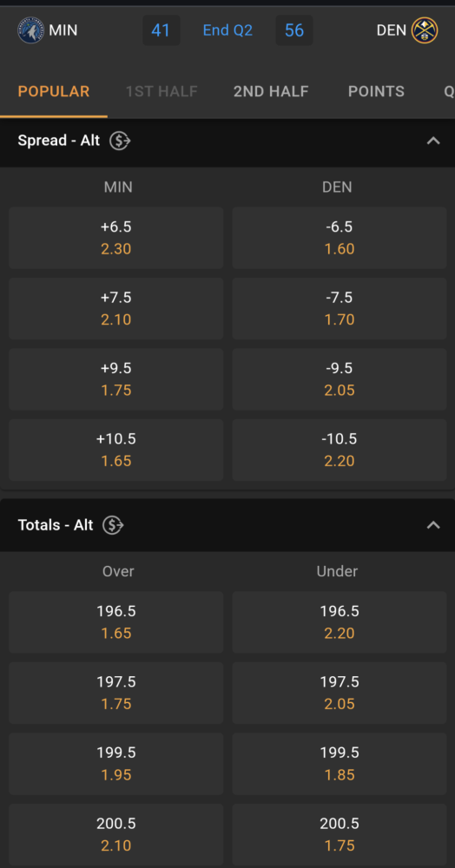Select the POPULAR tab
Viewport: 455px width, 868px height.
coord(54,91)
